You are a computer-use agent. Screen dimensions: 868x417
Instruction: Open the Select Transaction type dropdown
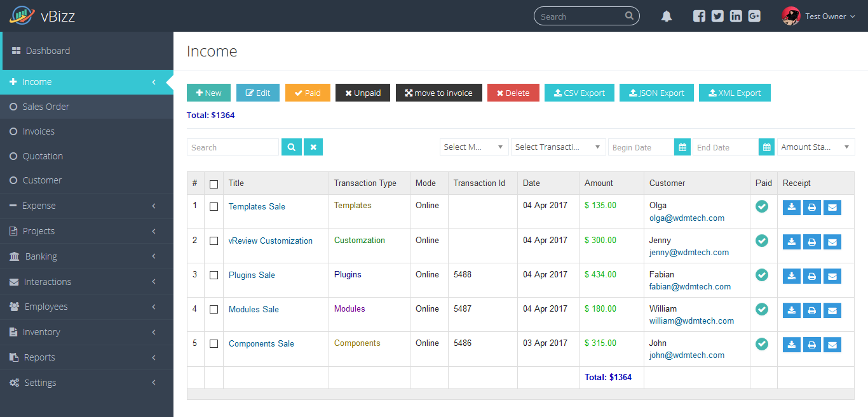pyautogui.click(x=559, y=147)
